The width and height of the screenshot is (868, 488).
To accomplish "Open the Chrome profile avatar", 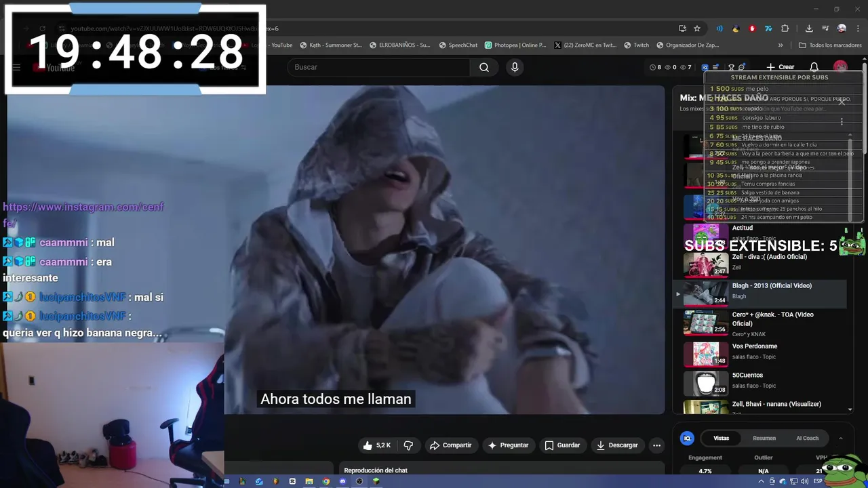I will (842, 28).
